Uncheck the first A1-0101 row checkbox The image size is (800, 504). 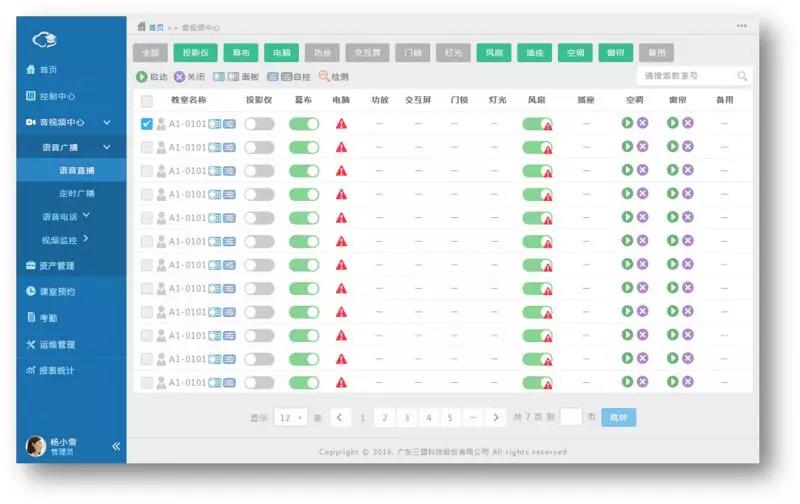click(x=147, y=124)
